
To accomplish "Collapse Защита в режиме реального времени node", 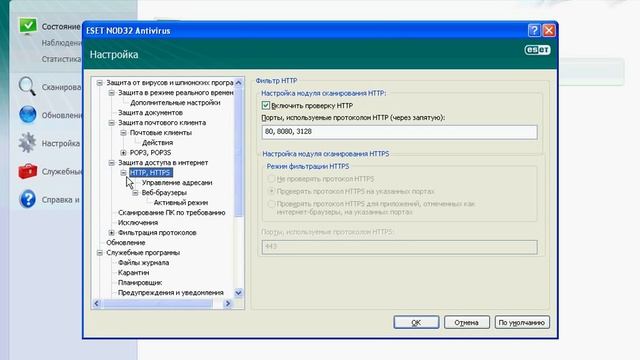I will pos(111,93).
